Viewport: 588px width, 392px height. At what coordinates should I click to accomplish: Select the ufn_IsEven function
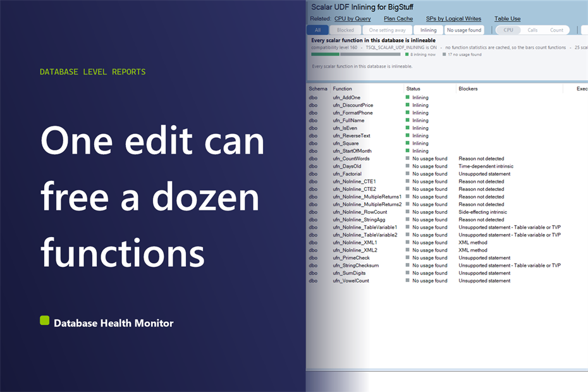tap(345, 128)
